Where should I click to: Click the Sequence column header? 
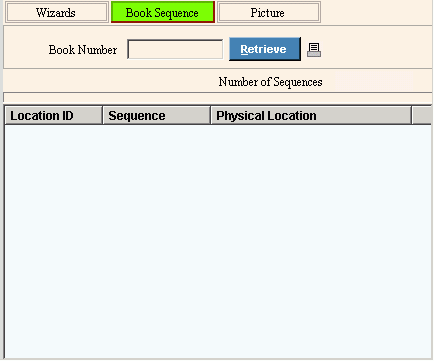157,116
